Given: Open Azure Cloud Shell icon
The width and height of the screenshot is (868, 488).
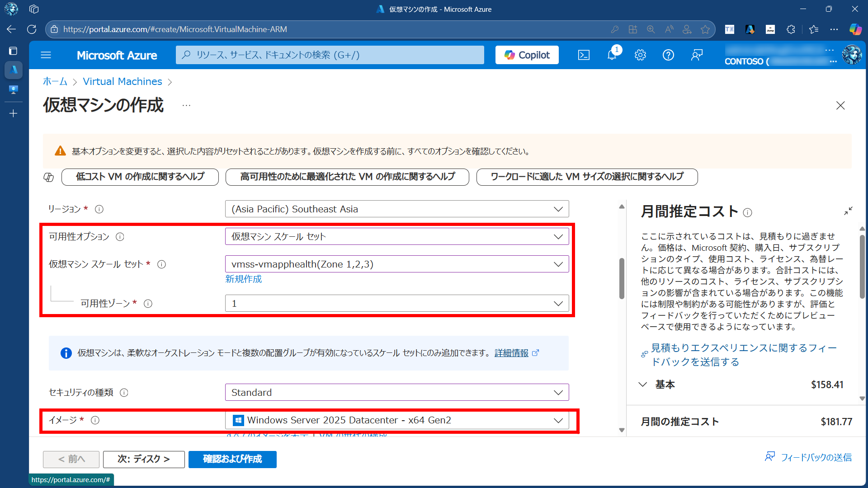Looking at the screenshot, I should 584,55.
